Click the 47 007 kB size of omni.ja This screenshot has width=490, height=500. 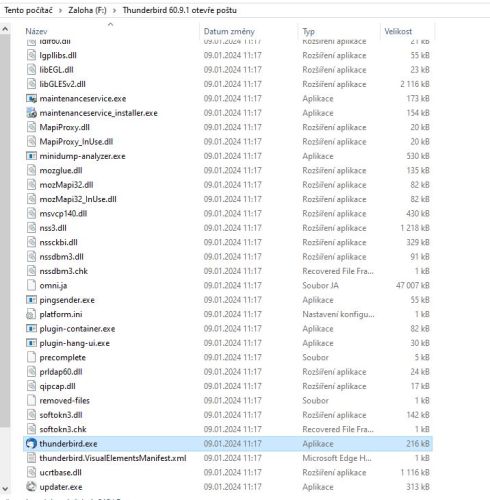412,285
